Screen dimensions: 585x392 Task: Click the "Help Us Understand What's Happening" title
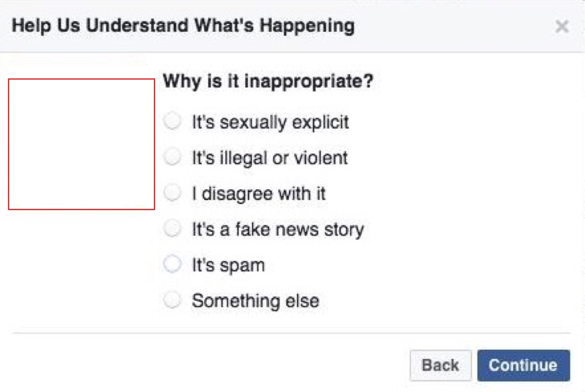click(183, 26)
